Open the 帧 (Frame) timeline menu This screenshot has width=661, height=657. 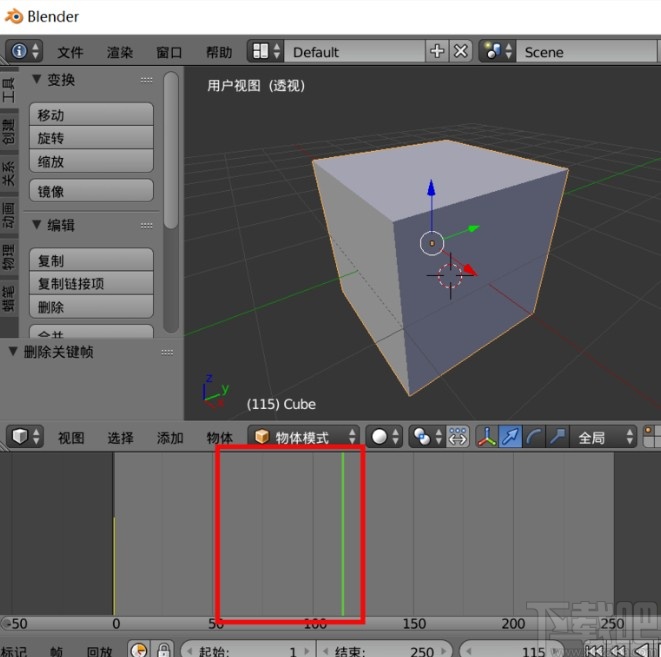tap(56, 651)
